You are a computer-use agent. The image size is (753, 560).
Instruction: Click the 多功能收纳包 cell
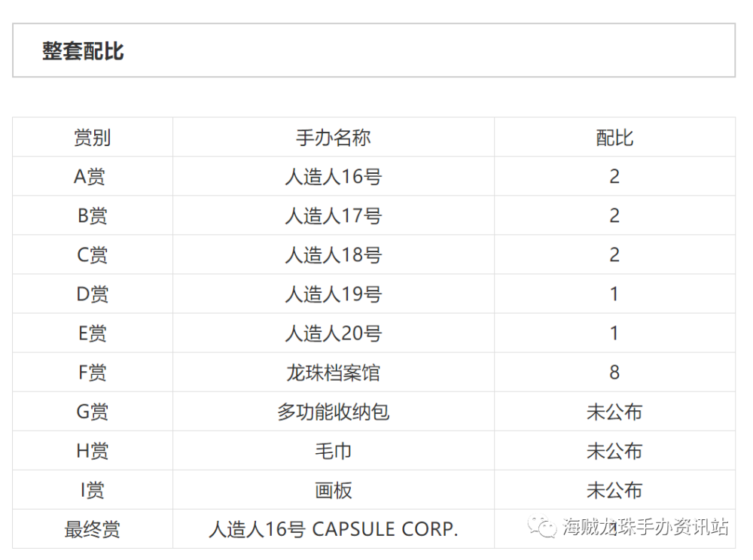[x=333, y=412]
